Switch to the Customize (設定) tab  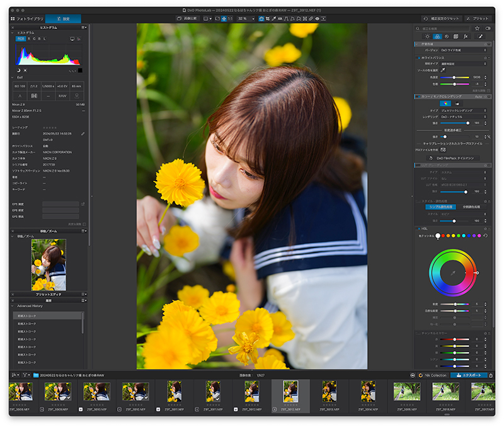point(63,19)
